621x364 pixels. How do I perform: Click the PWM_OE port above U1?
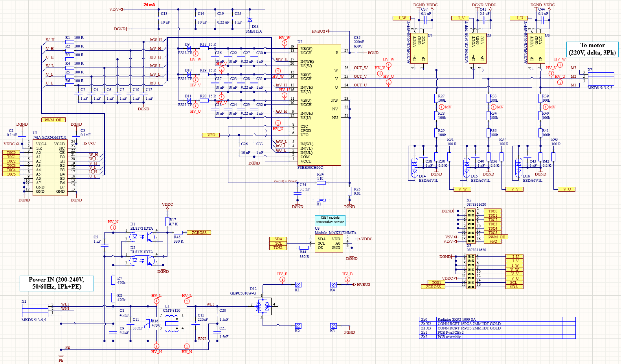53,120
